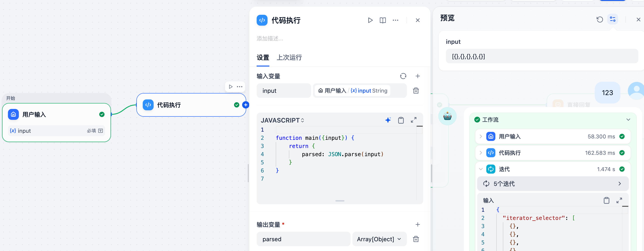Add next node after 代码执行 node
644x251 pixels.
coord(246,105)
